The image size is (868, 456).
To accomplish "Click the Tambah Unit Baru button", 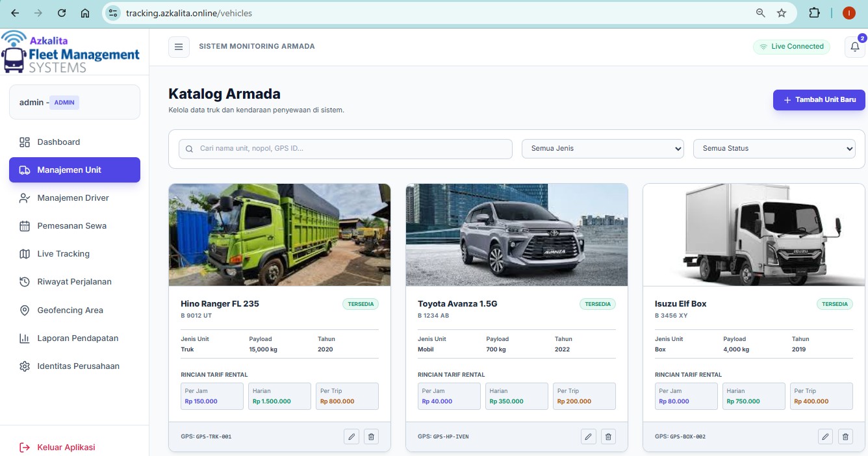I will click(819, 100).
